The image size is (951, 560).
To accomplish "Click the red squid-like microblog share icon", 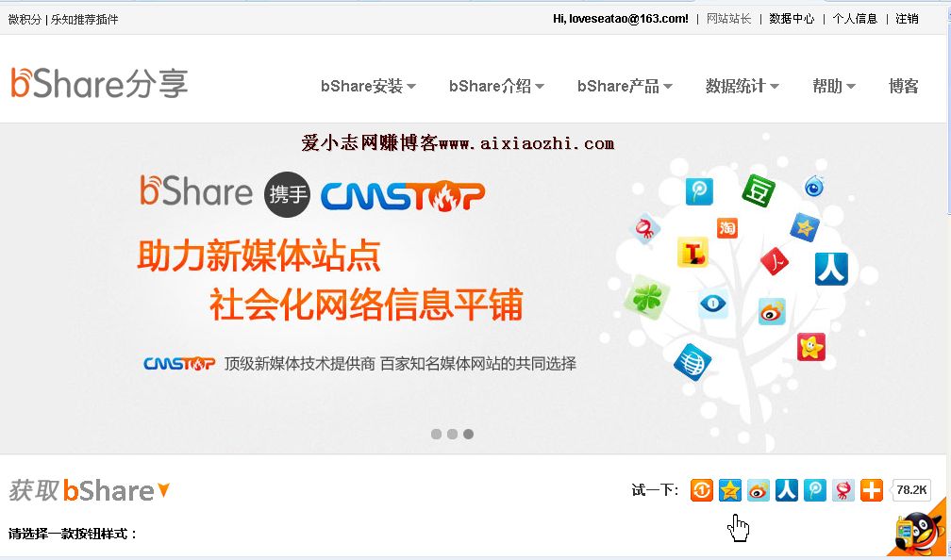I will pyautogui.click(x=843, y=489).
